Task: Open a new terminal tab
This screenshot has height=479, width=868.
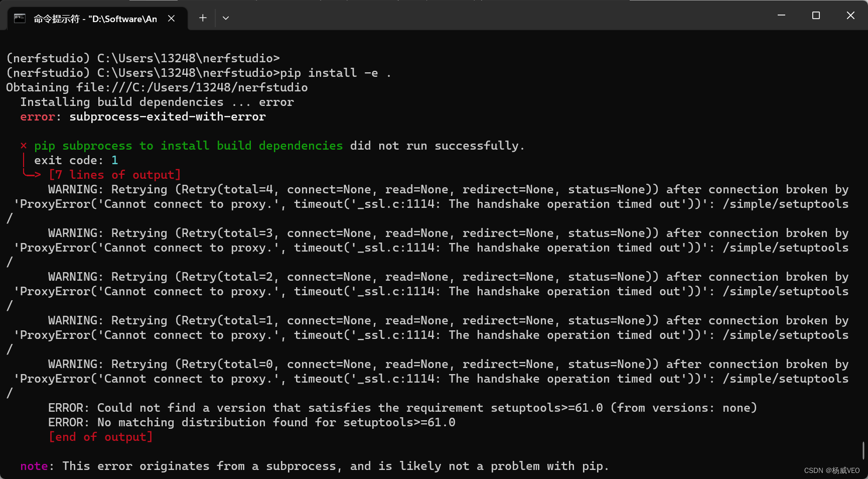Action: [203, 18]
